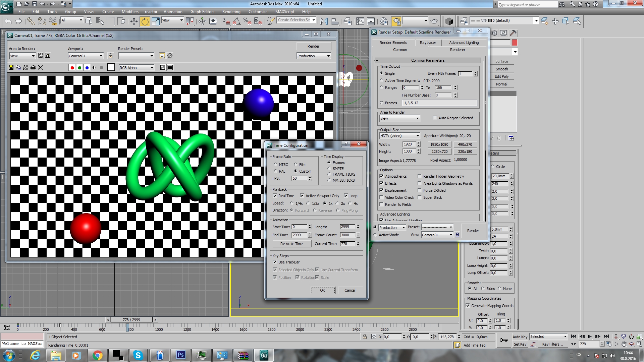Image resolution: width=644 pixels, height=362 pixels.
Task: Enable red channel in frame window
Action: [72, 68]
